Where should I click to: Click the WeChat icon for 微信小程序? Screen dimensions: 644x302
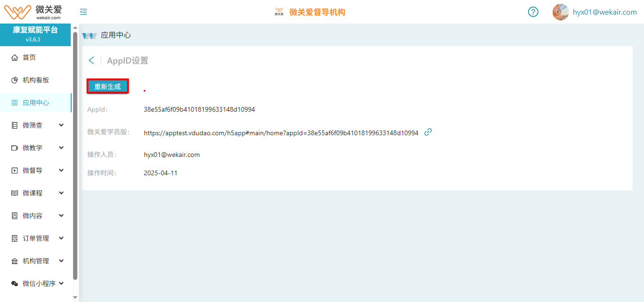click(x=15, y=284)
